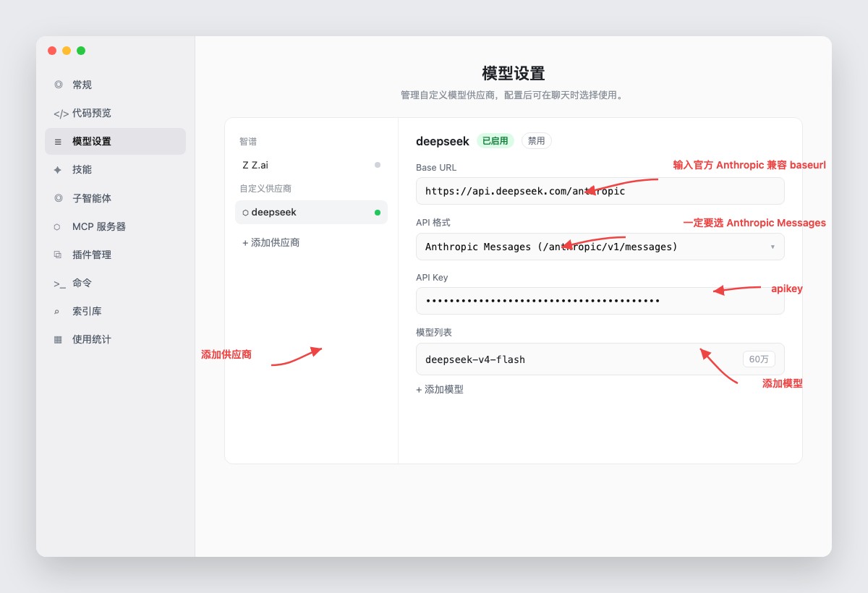Select the deepseek custom provider
This screenshot has width=868, height=593.
click(311, 213)
